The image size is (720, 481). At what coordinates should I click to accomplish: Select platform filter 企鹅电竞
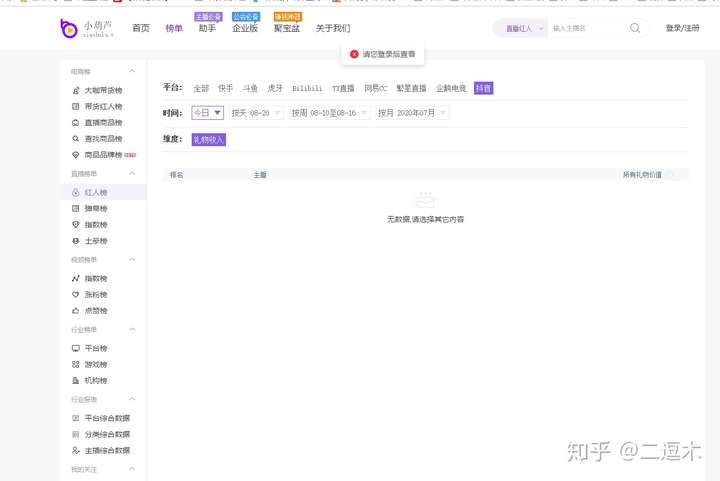point(451,88)
